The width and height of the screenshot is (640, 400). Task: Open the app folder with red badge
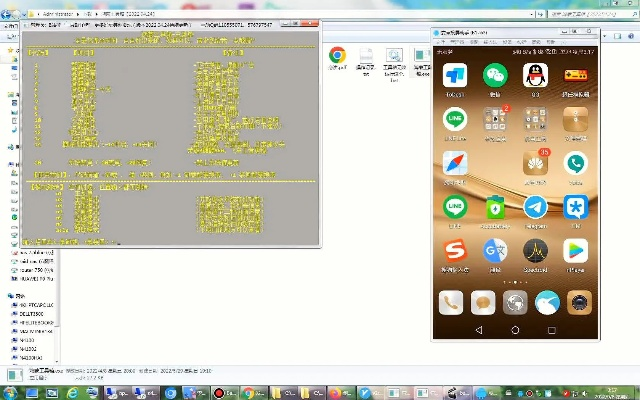tap(495, 120)
